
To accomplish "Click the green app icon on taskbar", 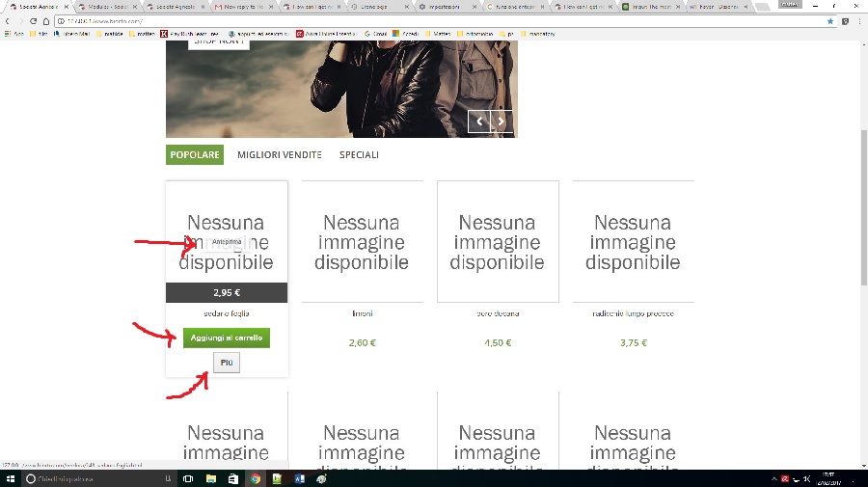I will click(278, 478).
